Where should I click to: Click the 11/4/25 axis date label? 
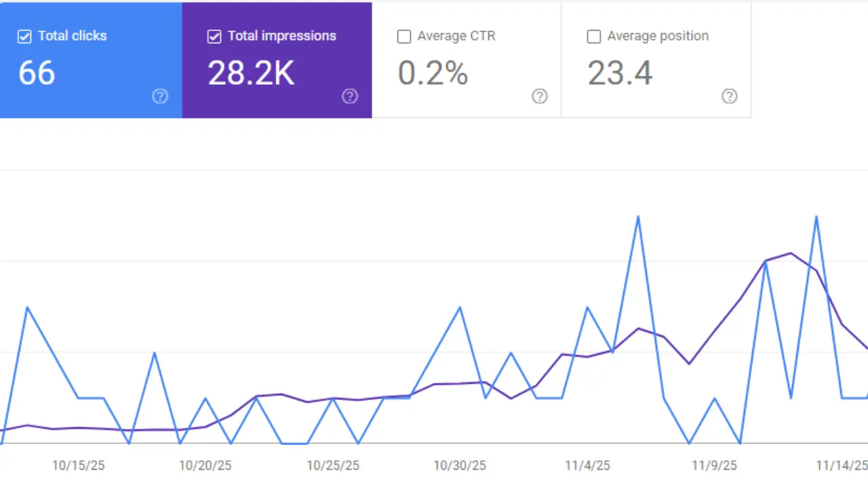pos(586,466)
